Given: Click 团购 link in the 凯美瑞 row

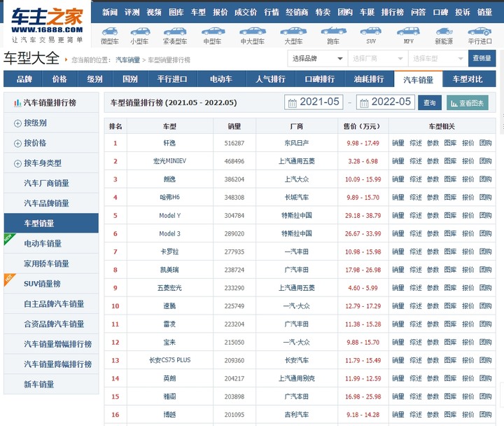Looking at the screenshot, I should tap(485, 270).
